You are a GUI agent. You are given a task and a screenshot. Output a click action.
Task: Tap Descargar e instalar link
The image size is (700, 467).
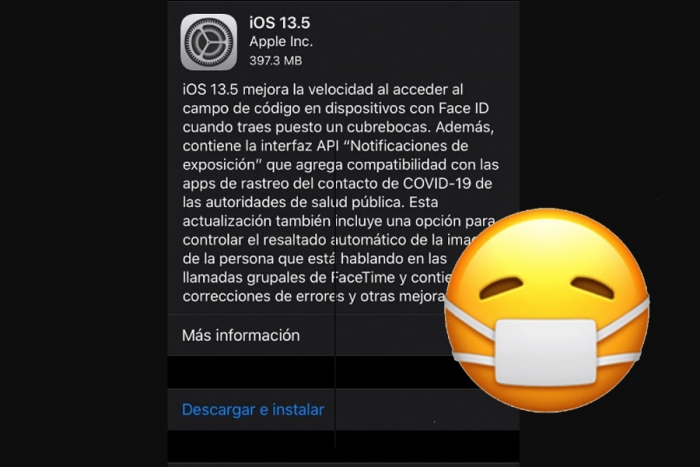pyautogui.click(x=253, y=409)
